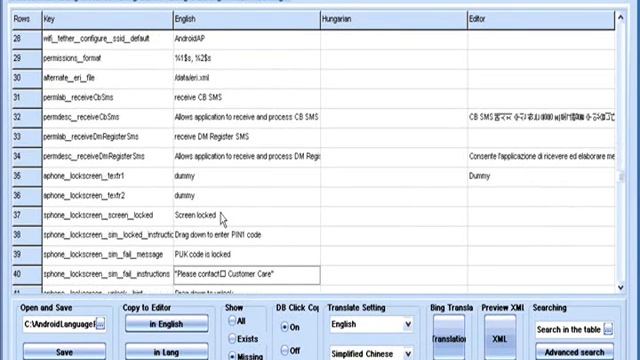Click key cell alternate_eri_file

[x=108, y=78]
